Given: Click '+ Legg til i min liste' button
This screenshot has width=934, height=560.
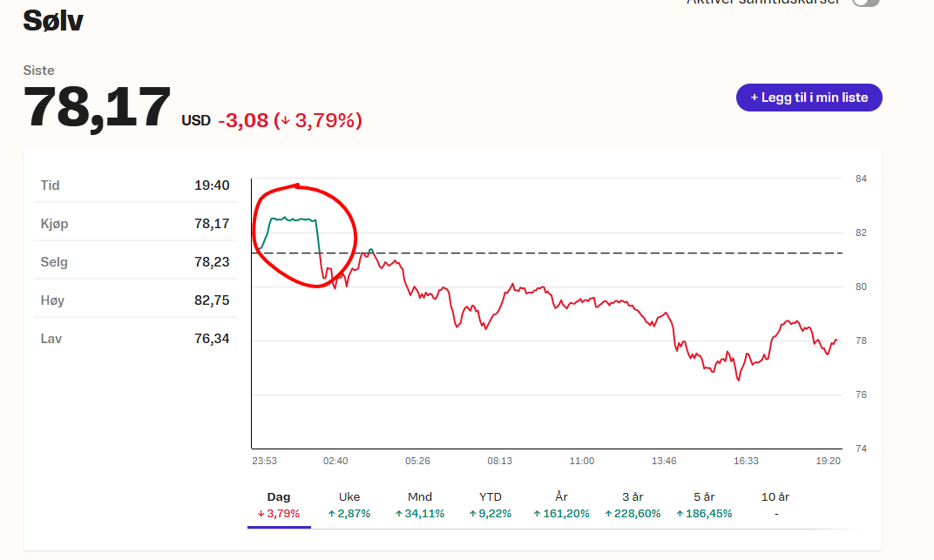Looking at the screenshot, I should coord(809,98).
